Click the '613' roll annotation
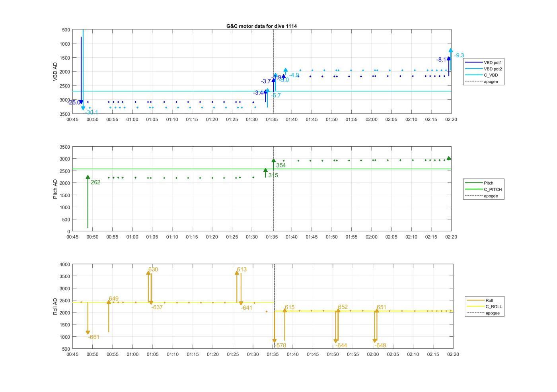 tap(241, 269)
